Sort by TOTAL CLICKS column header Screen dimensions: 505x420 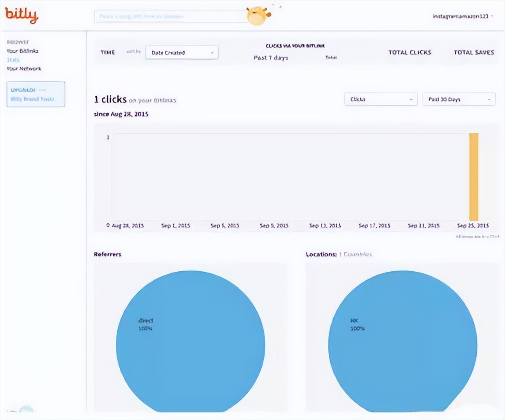click(409, 52)
